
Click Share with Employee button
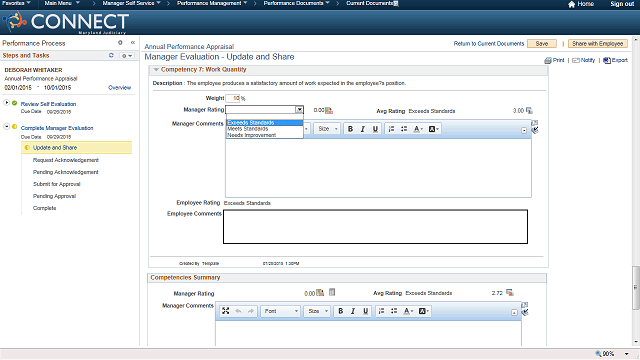pos(598,44)
